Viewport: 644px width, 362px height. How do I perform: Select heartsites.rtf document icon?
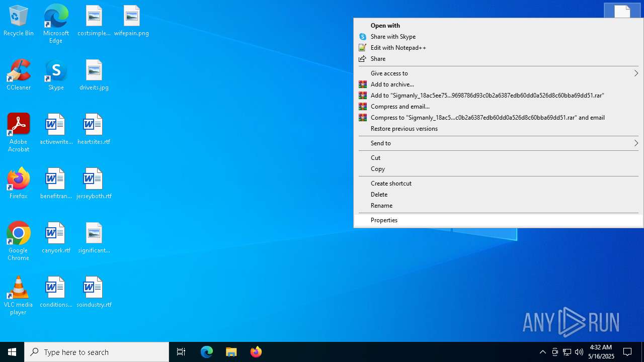click(94, 130)
